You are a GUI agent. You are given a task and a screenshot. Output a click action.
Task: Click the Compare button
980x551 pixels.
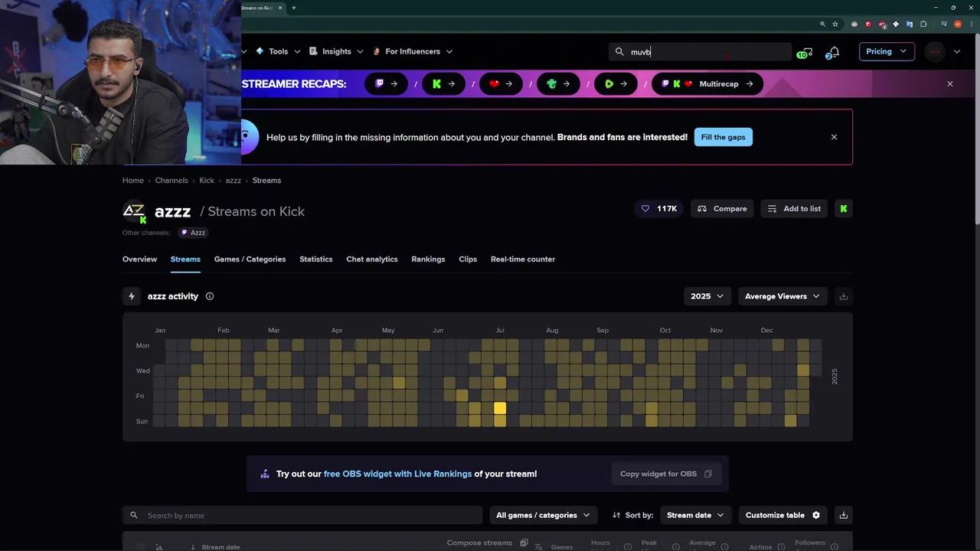[x=722, y=209]
